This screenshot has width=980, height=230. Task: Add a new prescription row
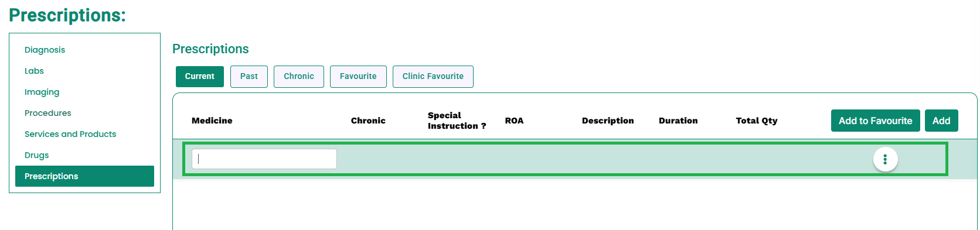(x=941, y=121)
